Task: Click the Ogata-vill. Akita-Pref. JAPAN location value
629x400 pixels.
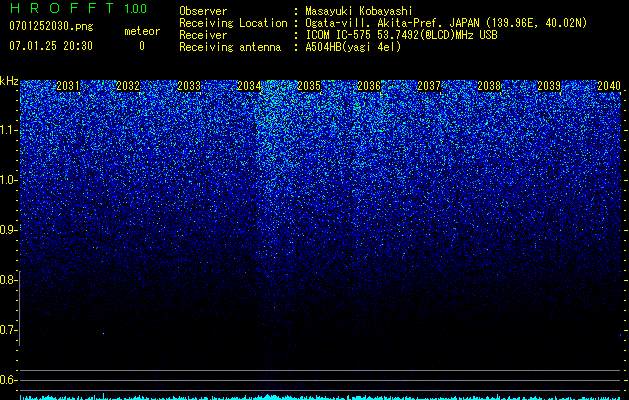Action: 446,23
